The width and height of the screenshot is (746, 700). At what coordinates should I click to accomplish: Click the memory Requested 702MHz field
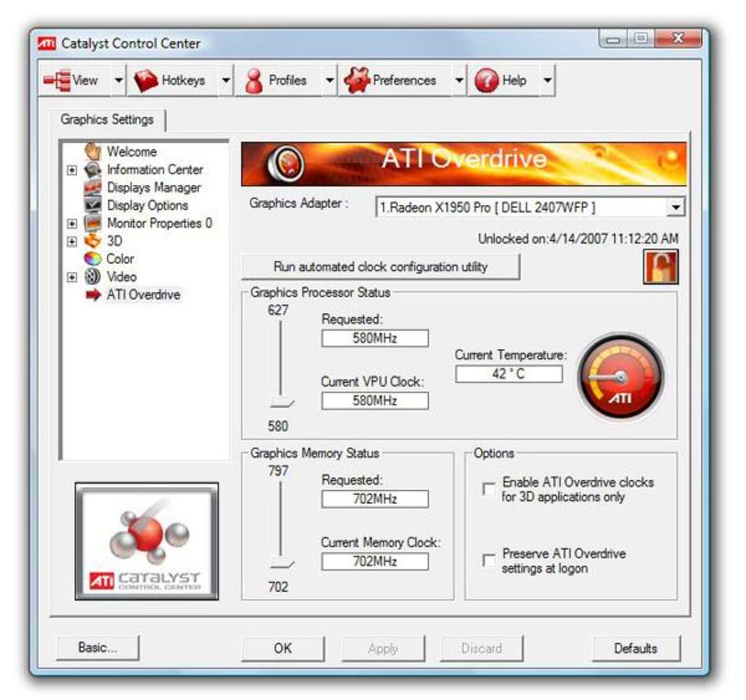coord(375,499)
